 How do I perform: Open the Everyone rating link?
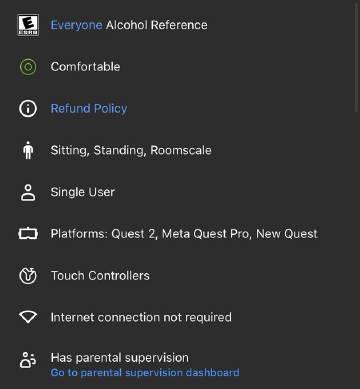76,25
